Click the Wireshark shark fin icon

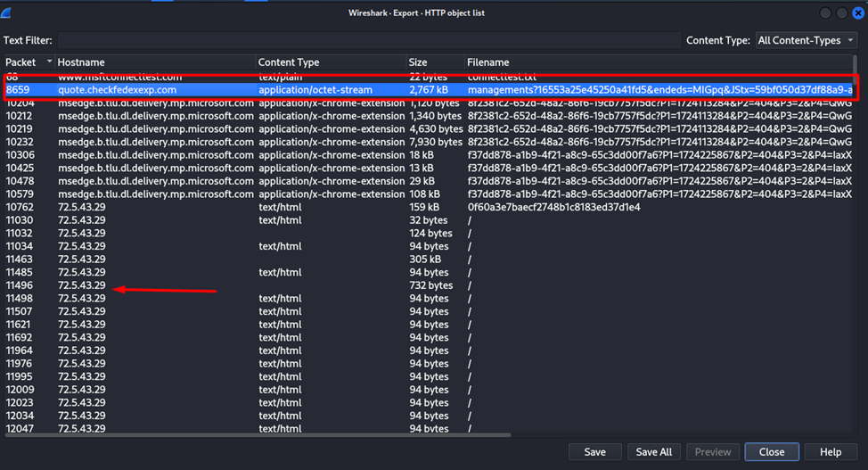6,12
